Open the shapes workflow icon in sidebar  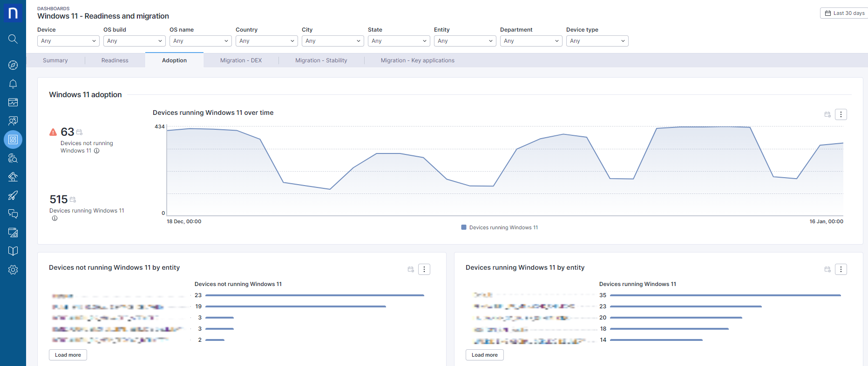point(13,177)
